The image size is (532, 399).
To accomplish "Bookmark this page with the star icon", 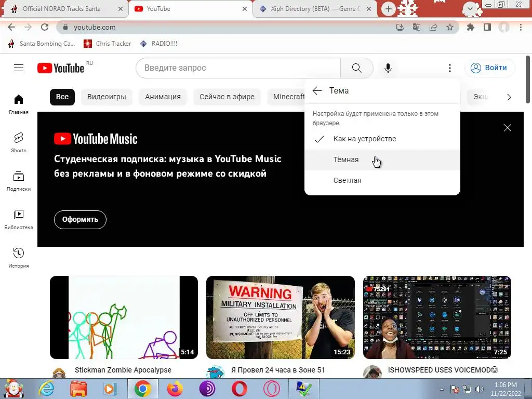I will (450, 27).
